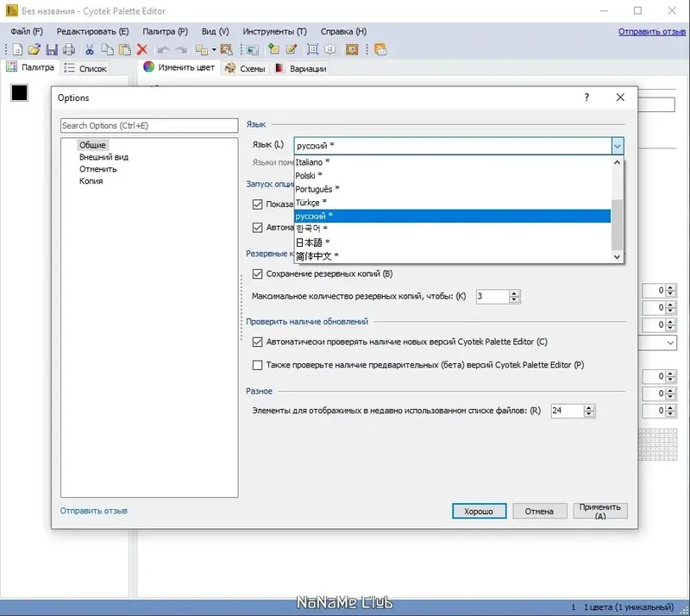Click the feedback mail feed icon
Viewport: 690px width, 616px height.
(x=380, y=50)
